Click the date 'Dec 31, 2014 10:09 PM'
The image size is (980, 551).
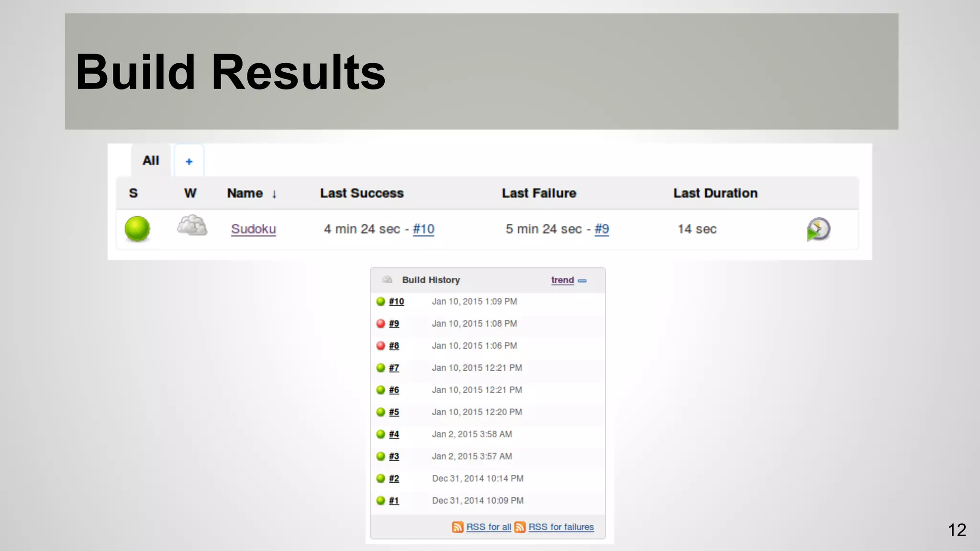478,500
